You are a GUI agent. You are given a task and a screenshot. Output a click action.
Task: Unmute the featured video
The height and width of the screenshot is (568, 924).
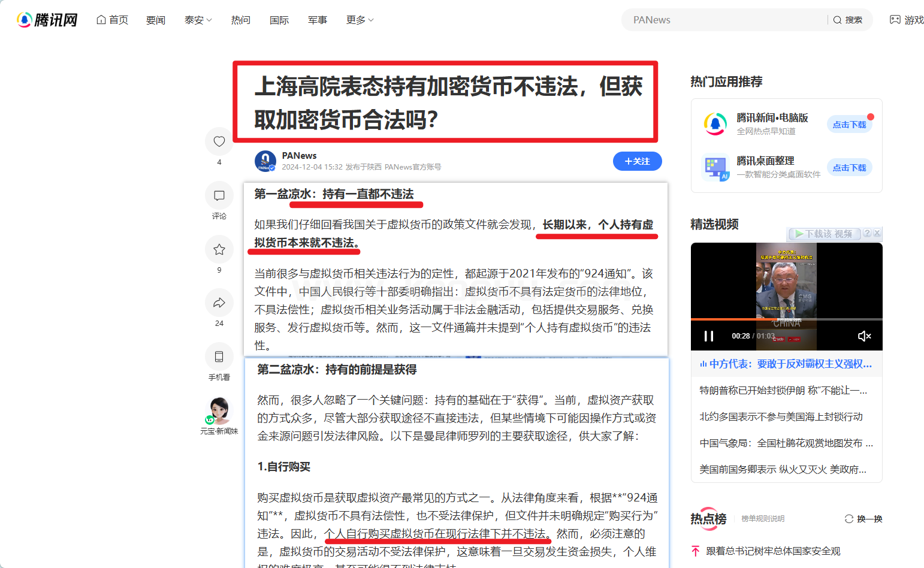pyautogui.click(x=864, y=336)
